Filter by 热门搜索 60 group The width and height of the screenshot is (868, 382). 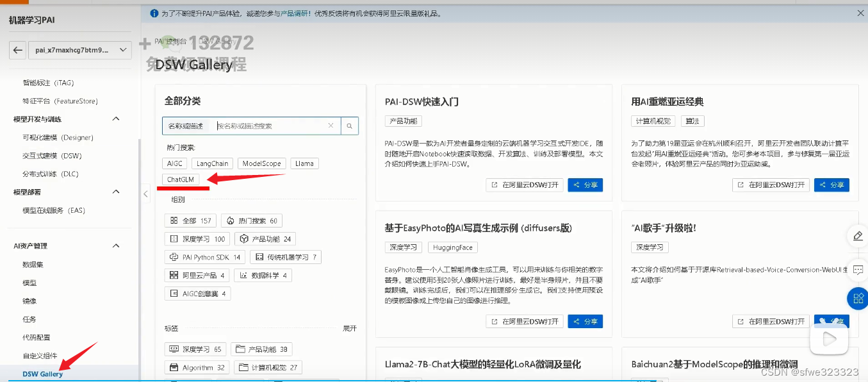(x=252, y=220)
